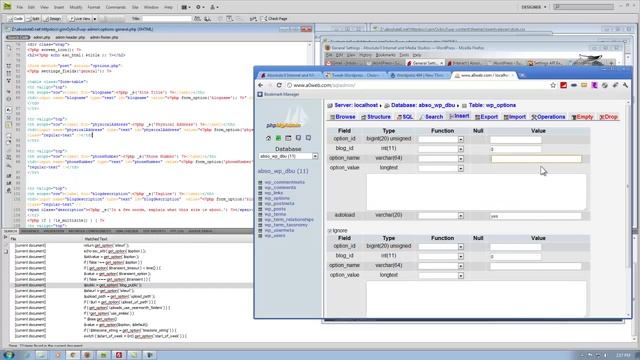Open the Designer workspace dropdown
The height and width of the screenshot is (360, 640).
click(x=533, y=7)
